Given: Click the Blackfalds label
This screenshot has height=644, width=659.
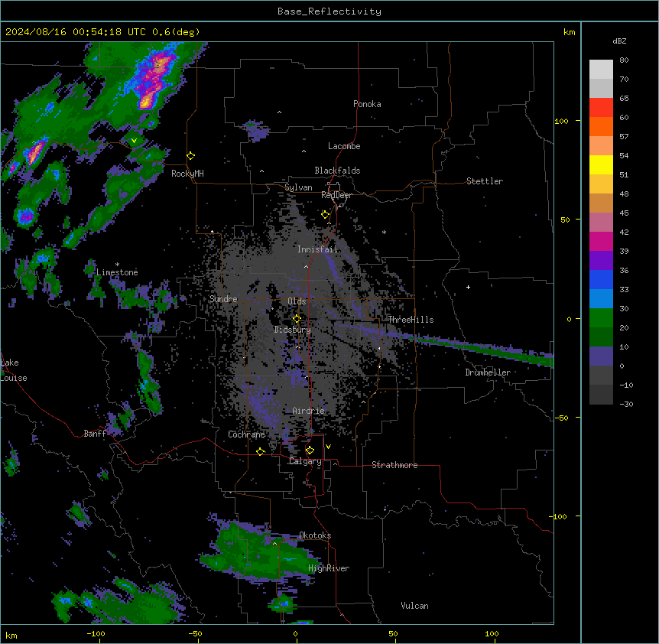Looking at the screenshot, I should (x=337, y=171).
